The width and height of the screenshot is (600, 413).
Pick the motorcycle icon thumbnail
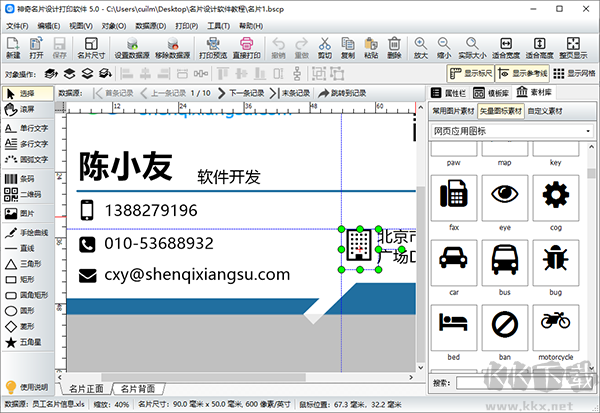pos(556,328)
